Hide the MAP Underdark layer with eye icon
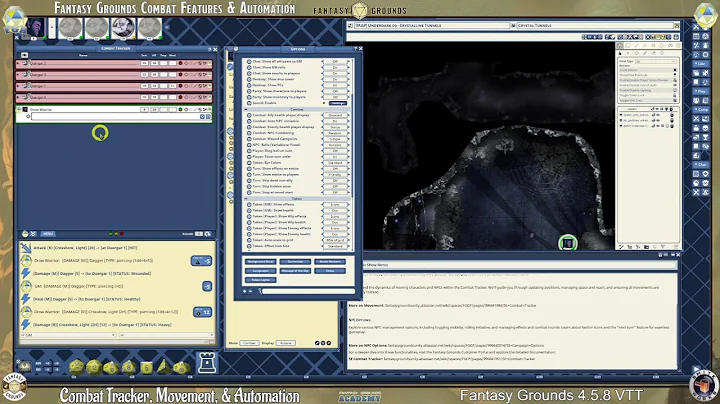The width and height of the screenshot is (720, 404). 658,126
